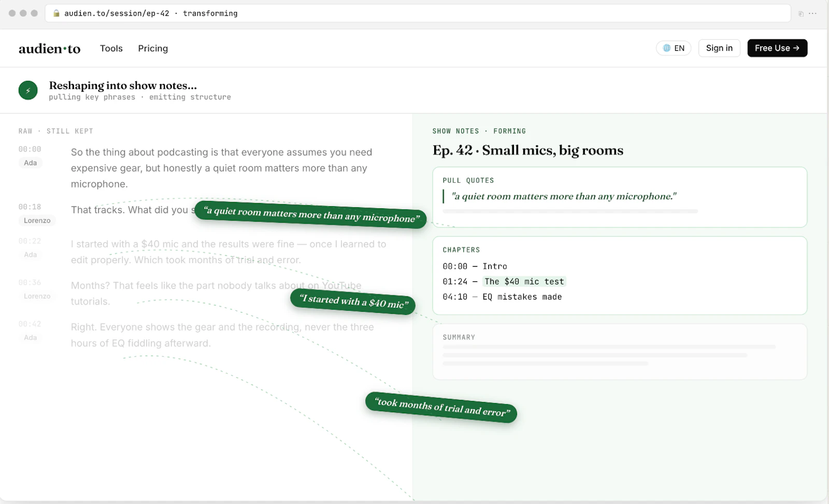Click the CHAPTERS section label
Screen dimensions: 829x504
461,250
